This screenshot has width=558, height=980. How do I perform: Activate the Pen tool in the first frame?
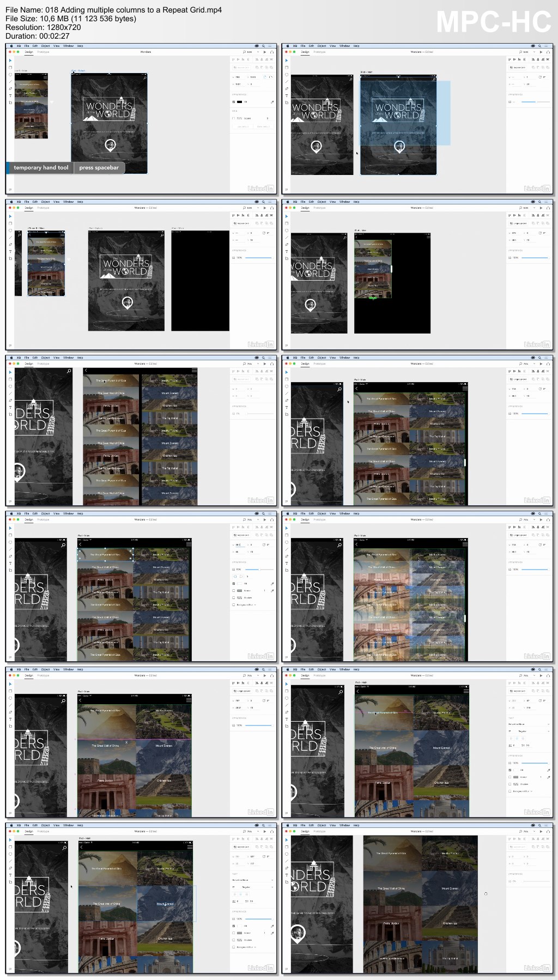click(10, 88)
